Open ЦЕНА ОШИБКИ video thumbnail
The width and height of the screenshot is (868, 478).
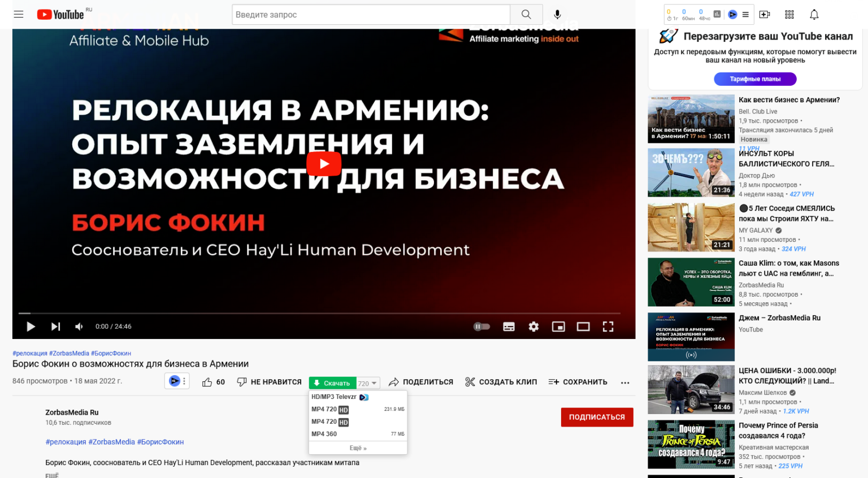[691, 390]
